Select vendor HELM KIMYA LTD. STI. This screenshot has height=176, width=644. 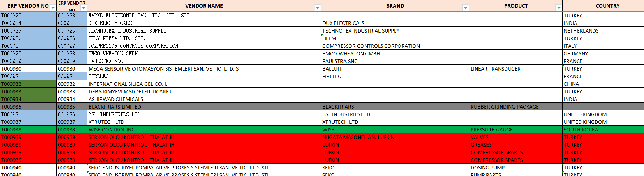pos(204,38)
